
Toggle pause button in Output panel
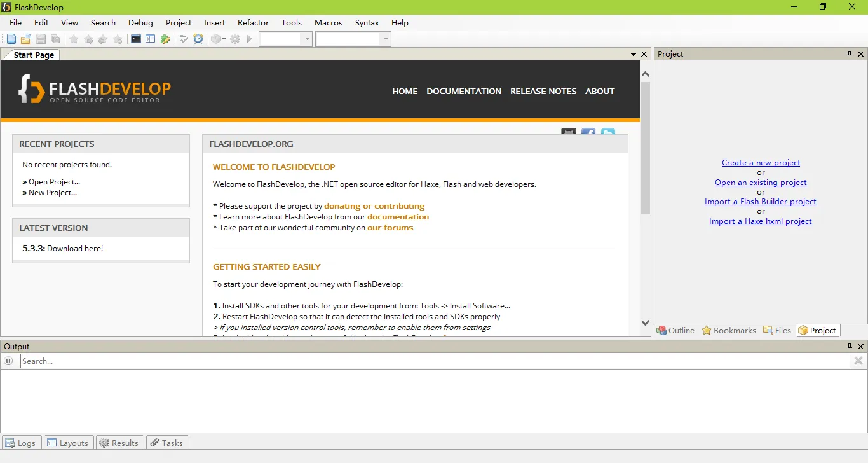tap(8, 361)
